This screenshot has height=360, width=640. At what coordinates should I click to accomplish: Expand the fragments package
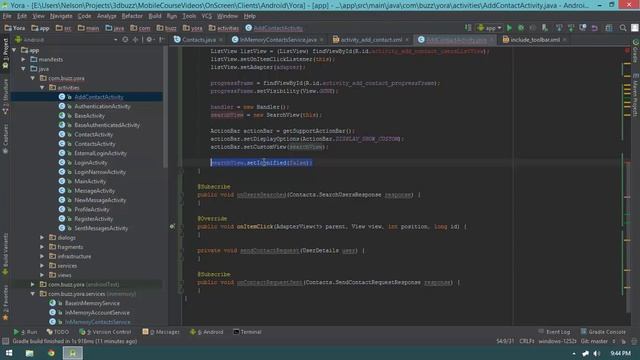pos(42,247)
